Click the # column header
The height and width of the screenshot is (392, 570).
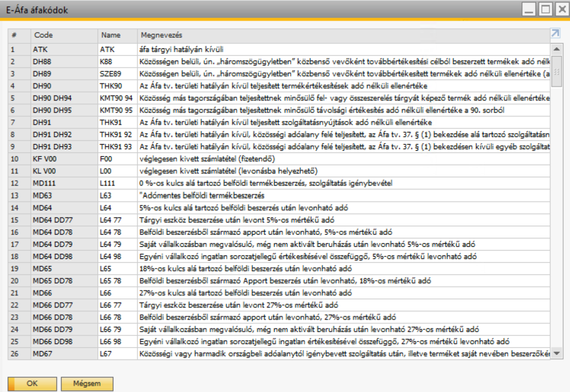pyautogui.click(x=19, y=35)
